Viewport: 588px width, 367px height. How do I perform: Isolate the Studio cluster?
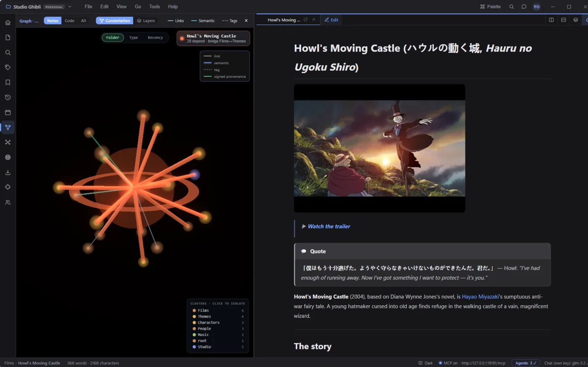pyautogui.click(x=218, y=347)
